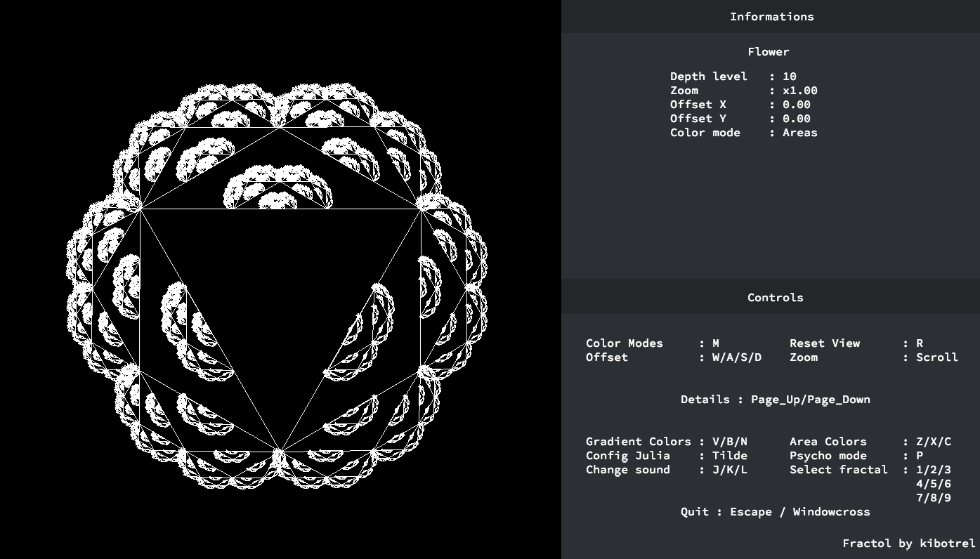Click the Informations panel header

tap(771, 16)
